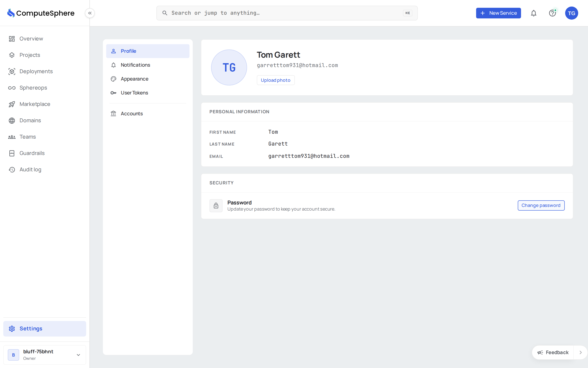588x368 pixels.
Task: Select Settings in the sidebar
Action: click(45, 329)
